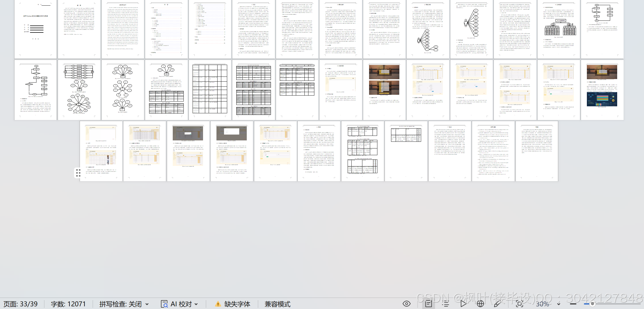644x309 pixels.
Task: Expand the AI 校对 dropdown arrow
Action: pos(196,304)
